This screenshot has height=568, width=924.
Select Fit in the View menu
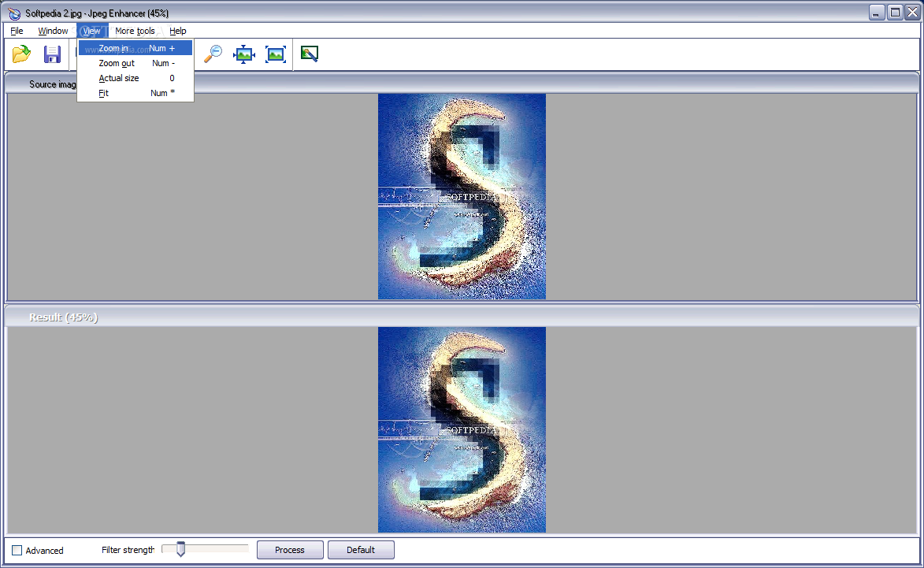[135, 93]
